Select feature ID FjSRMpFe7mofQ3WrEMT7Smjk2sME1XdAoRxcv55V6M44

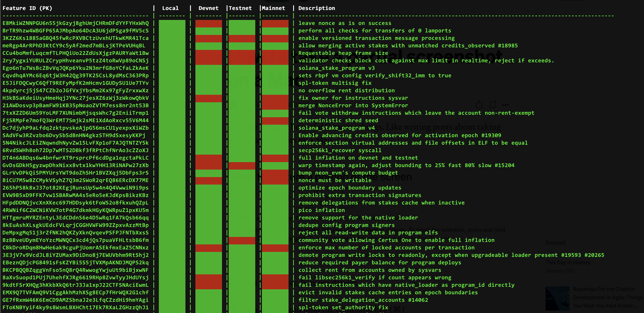(x=75, y=121)
